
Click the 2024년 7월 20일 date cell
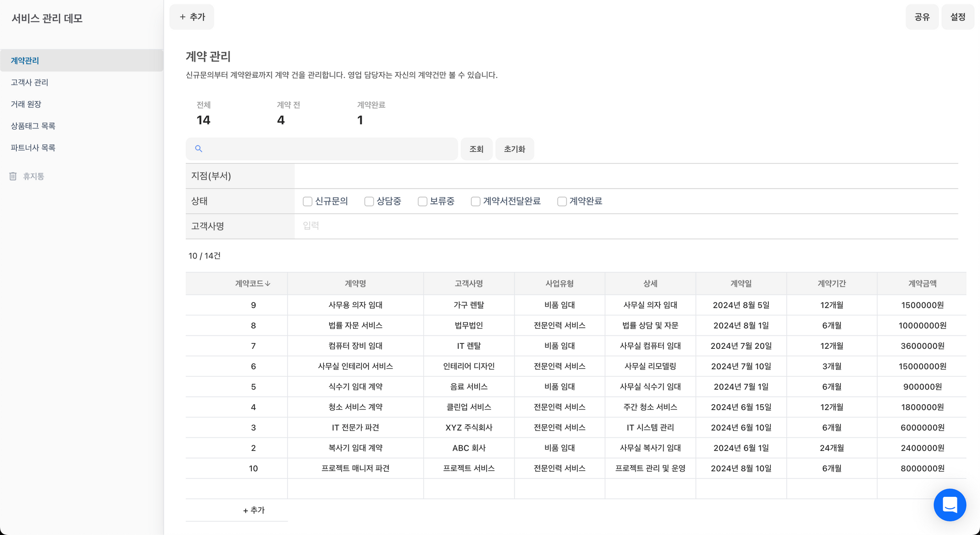741,346
